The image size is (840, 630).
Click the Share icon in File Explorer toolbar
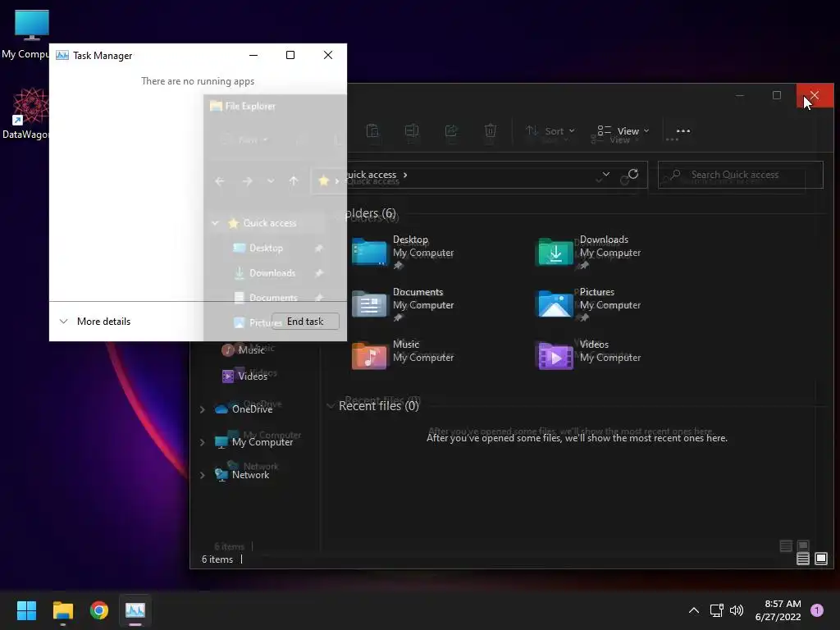pyautogui.click(x=451, y=130)
